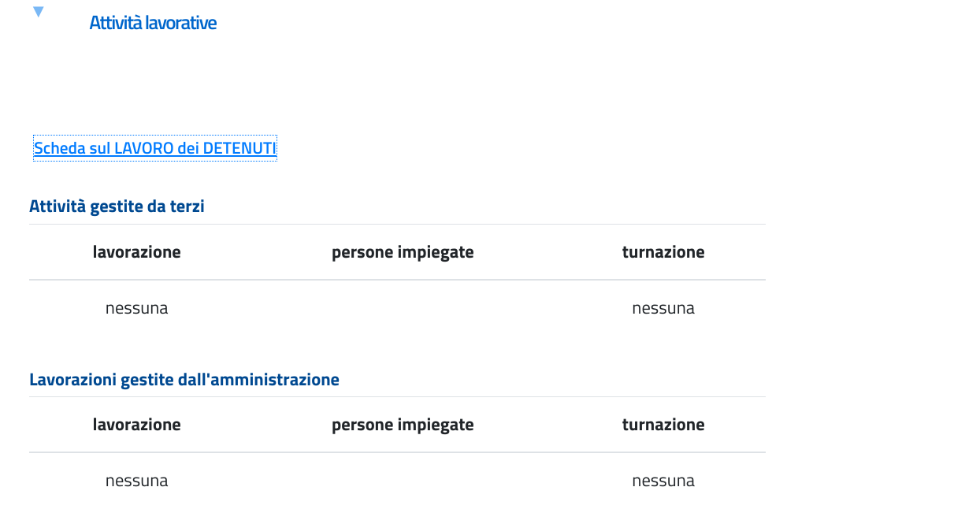Click the word Scheda in the link
Screen dimensions: 980x513
point(60,148)
